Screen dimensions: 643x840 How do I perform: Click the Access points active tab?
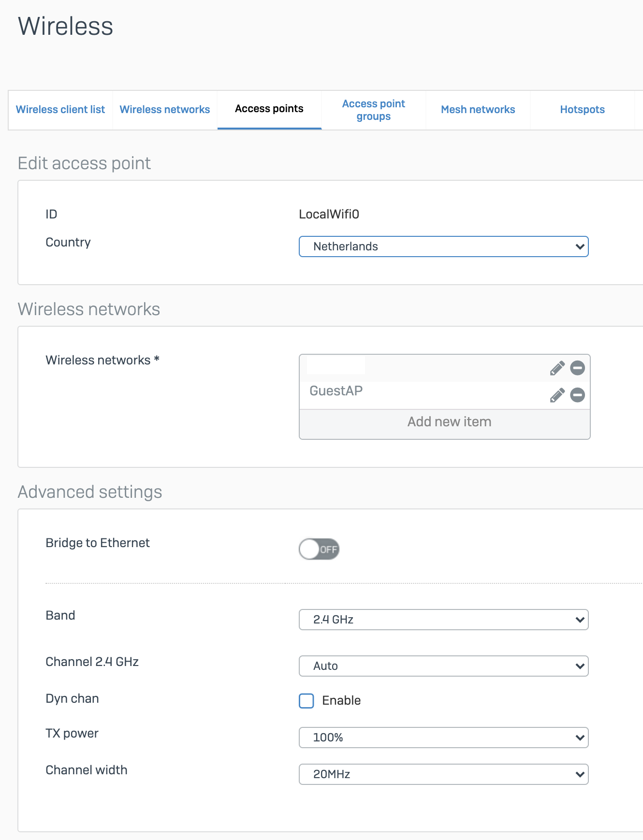269,109
